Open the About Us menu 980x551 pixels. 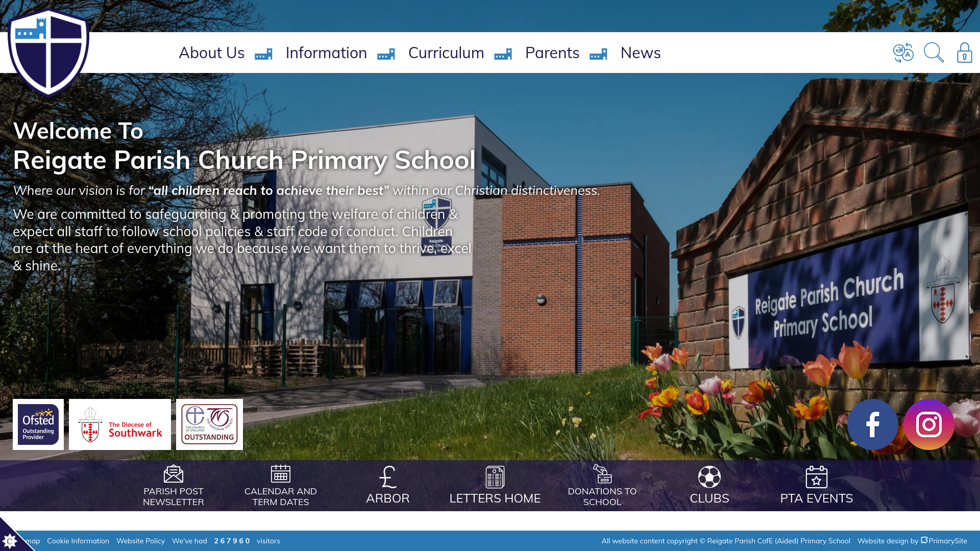(211, 53)
